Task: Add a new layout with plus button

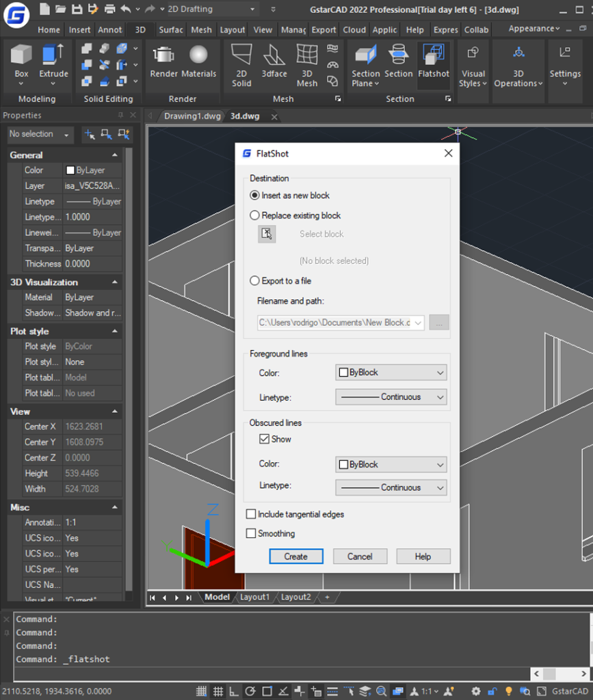Action: click(x=328, y=597)
